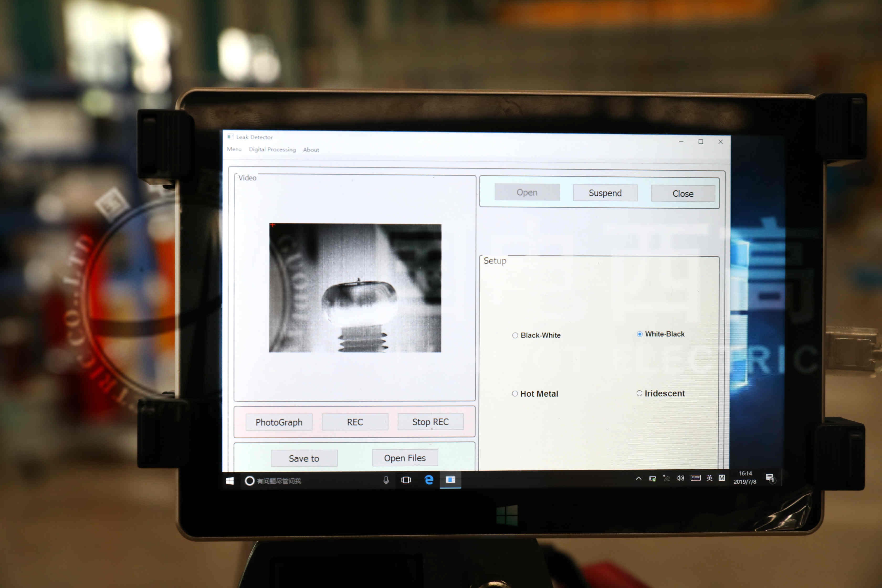Open the volume control in the system tray
This screenshot has width=882, height=588.
680,478
